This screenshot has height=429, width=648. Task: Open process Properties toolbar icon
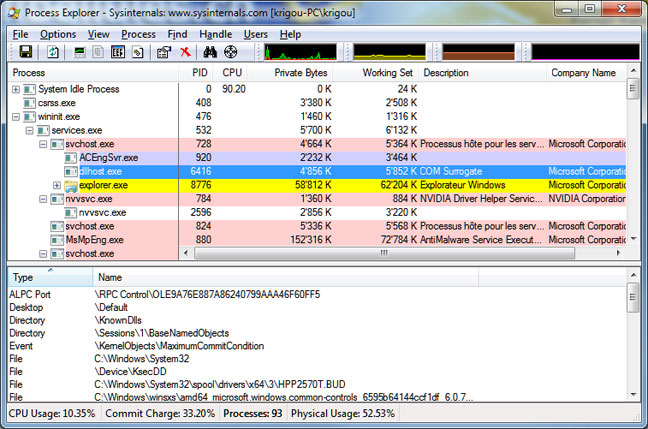point(164,52)
